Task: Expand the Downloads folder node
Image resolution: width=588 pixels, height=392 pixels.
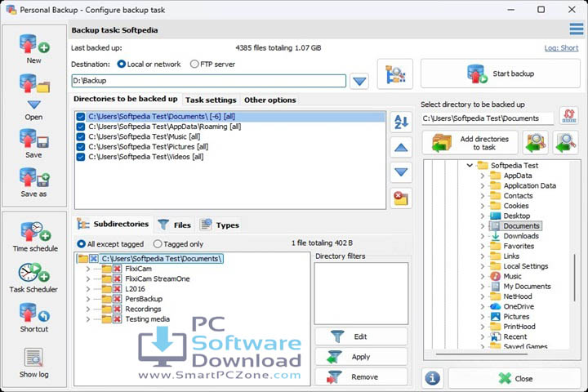Action: coord(483,236)
